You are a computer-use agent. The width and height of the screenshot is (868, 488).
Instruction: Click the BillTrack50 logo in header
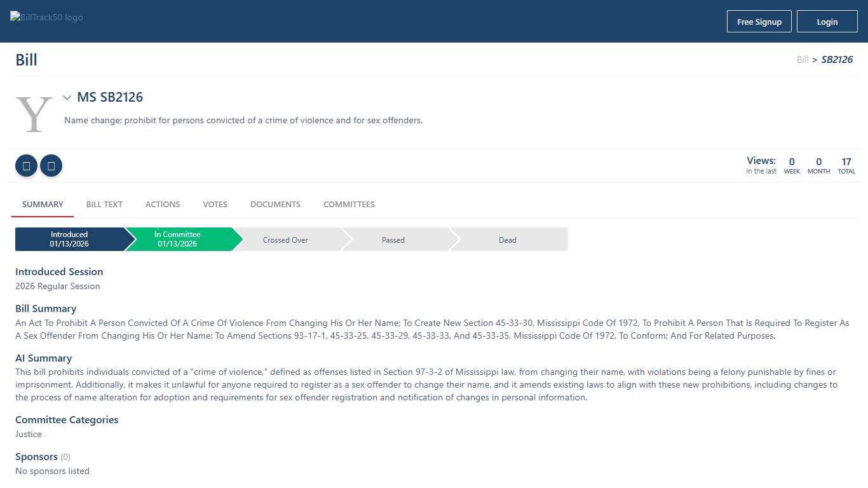[47, 18]
